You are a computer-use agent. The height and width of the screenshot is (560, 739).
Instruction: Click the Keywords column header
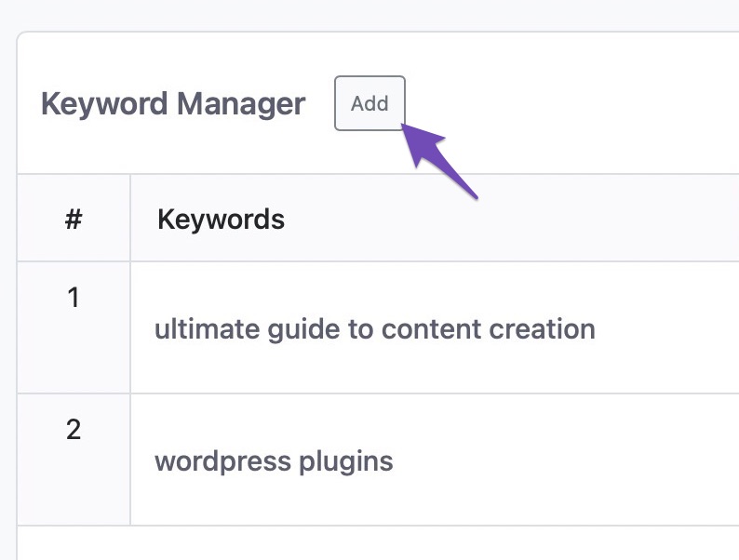[221, 220]
